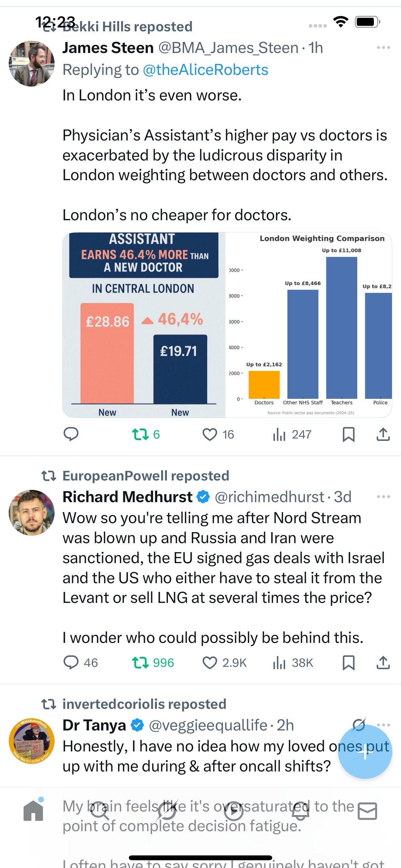The height and width of the screenshot is (868, 401).
Task: Open the Messages tab
Action: coord(367,811)
